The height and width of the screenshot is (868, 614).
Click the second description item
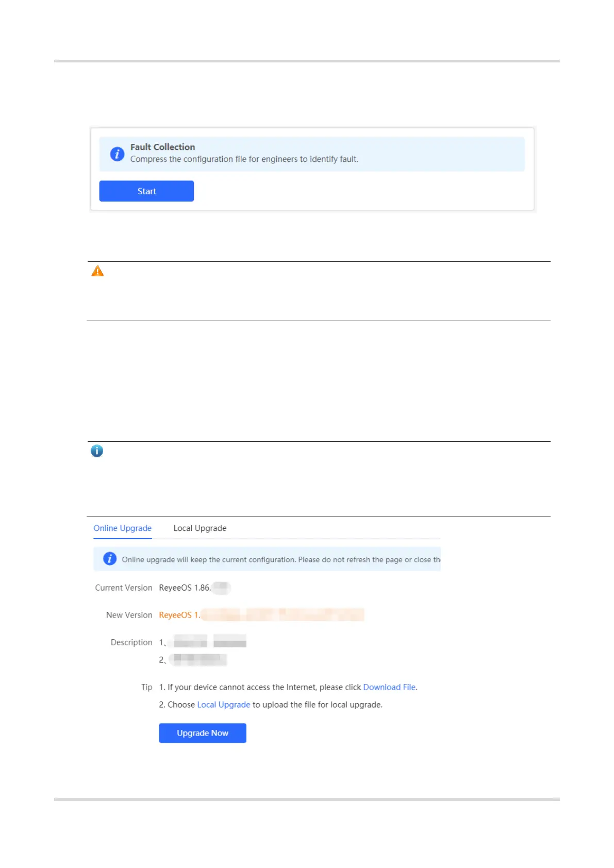tap(193, 659)
